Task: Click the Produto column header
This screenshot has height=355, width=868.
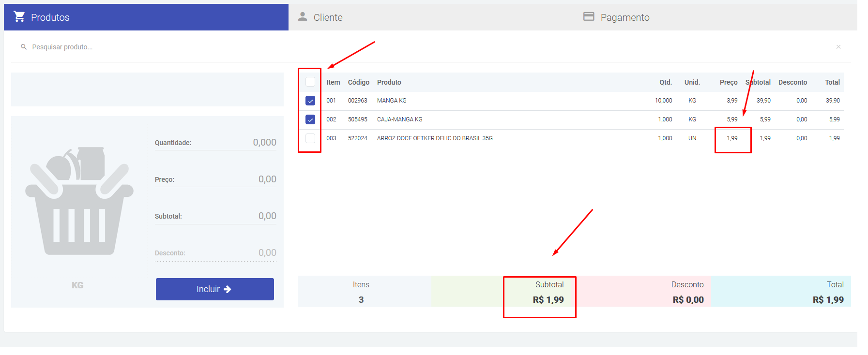Action: click(x=389, y=82)
